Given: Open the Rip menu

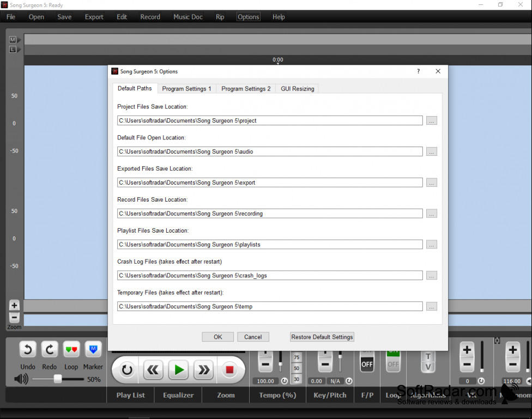Looking at the screenshot, I should 220,17.
